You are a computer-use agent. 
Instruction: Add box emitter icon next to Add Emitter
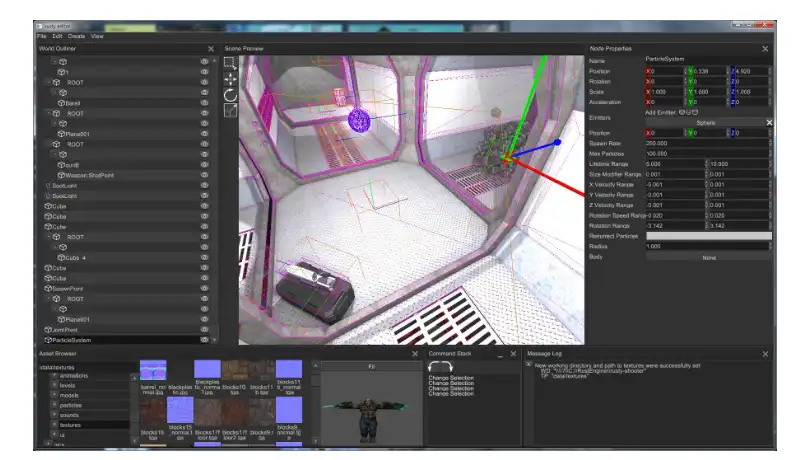pos(695,113)
